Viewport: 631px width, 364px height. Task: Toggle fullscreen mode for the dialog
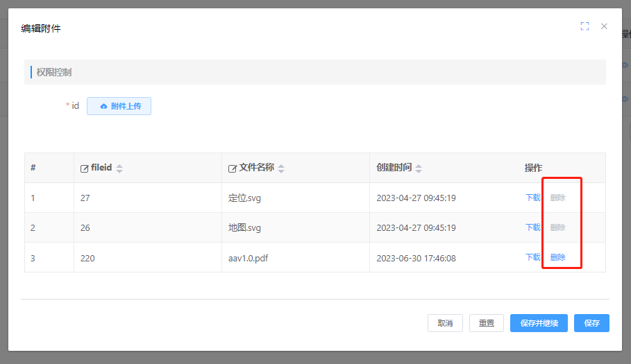tap(584, 26)
